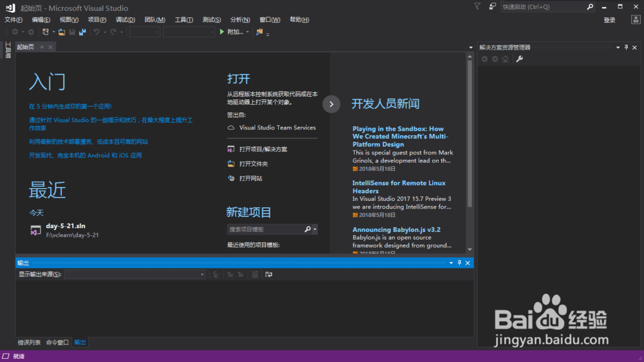644x362 pixels.
Task: Click the new project toolbar icon
Action: pos(46,32)
